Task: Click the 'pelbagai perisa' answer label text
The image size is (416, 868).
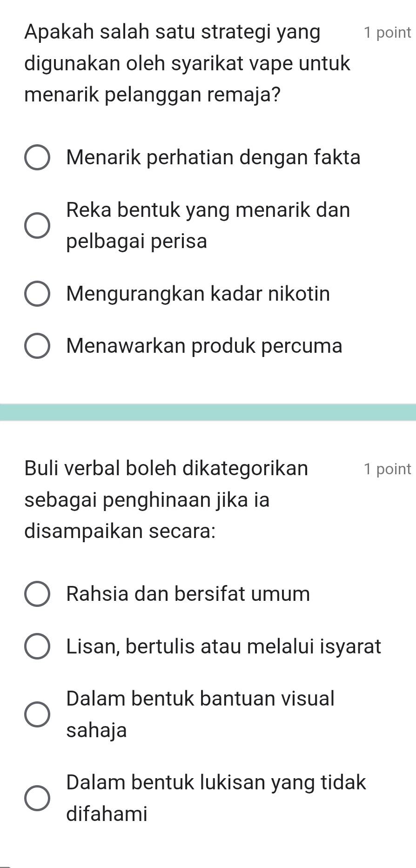Action: tap(137, 242)
